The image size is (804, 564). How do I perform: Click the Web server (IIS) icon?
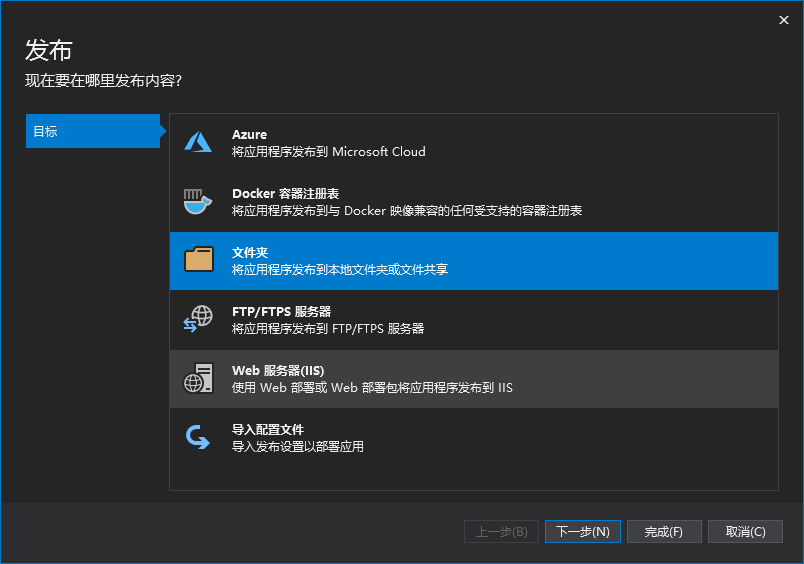198,378
